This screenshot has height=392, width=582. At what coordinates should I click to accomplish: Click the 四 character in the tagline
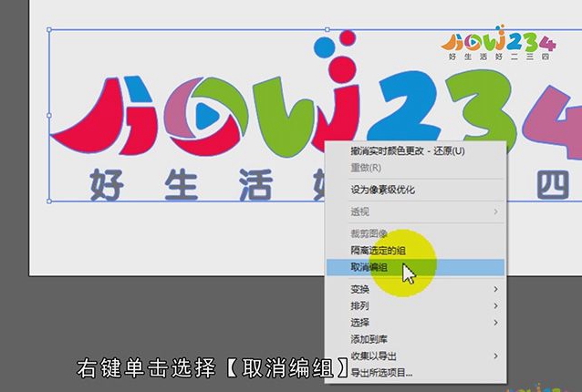coord(553,185)
